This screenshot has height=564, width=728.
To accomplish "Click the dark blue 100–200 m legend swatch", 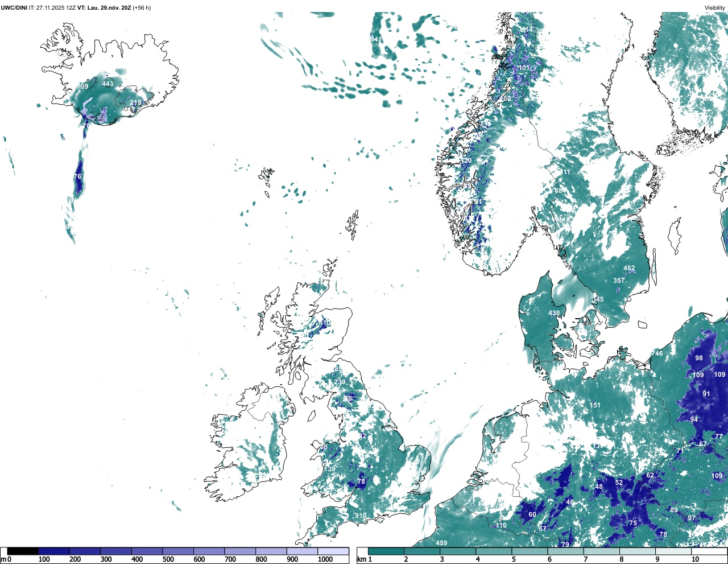I will [54, 551].
